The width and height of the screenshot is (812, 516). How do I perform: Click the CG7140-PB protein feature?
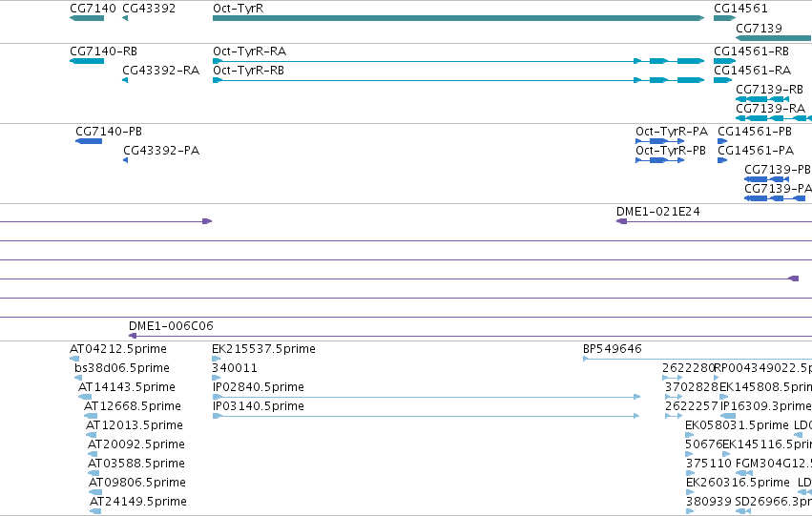click(x=89, y=141)
